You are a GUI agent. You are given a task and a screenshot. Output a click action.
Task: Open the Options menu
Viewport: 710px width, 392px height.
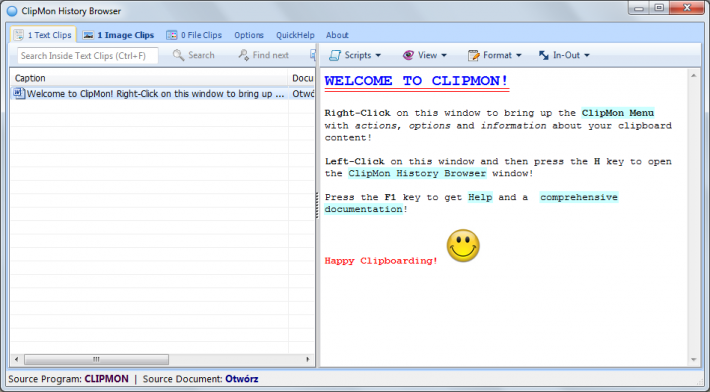tap(249, 35)
